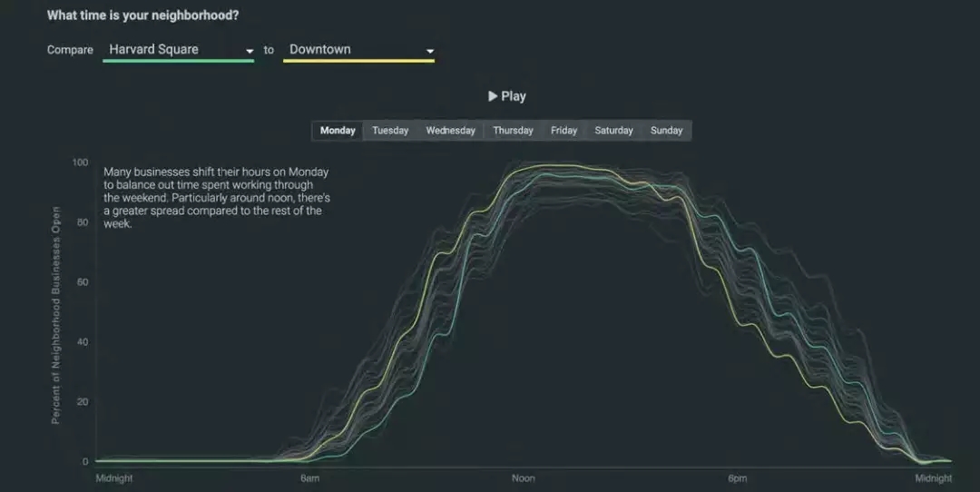Show Sunday business hours
This screenshot has height=492, width=980.
(x=666, y=131)
